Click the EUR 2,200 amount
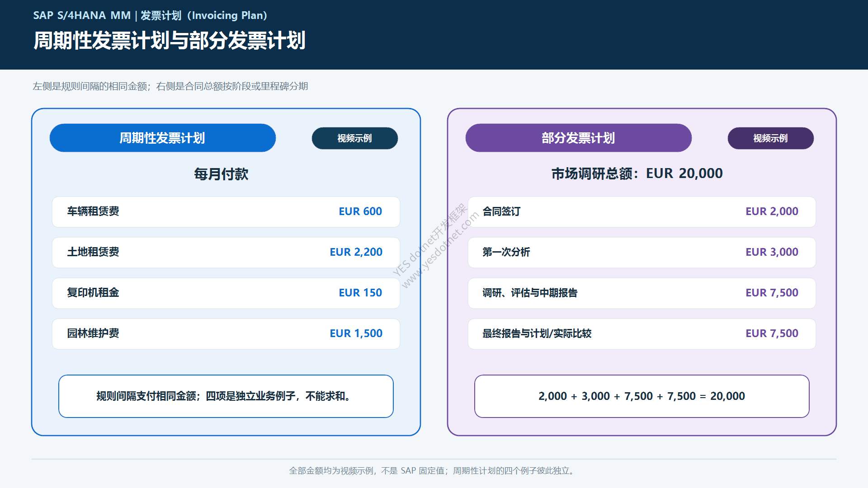 pos(356,252)
